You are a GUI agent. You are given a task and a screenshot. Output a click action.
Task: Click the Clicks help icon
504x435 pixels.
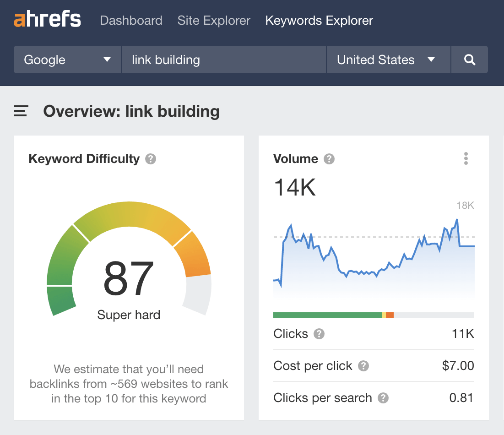pyautogui.click(x=319, y=334)
